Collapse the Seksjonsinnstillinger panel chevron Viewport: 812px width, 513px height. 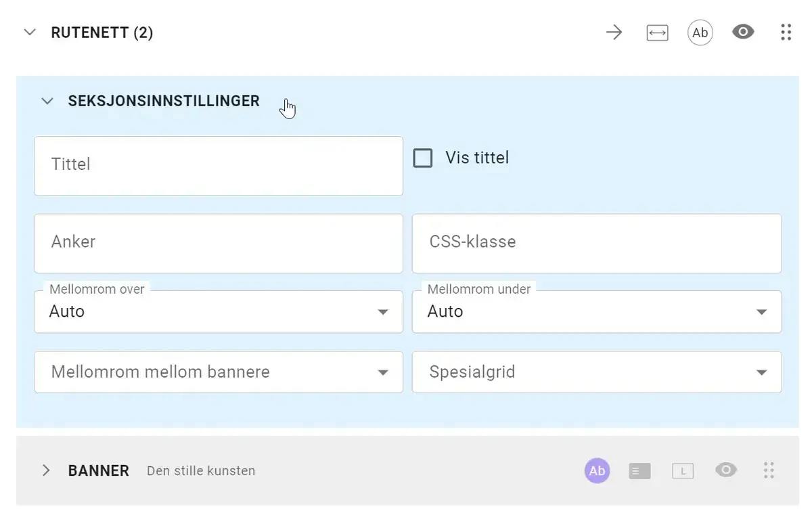coord(47,101)
